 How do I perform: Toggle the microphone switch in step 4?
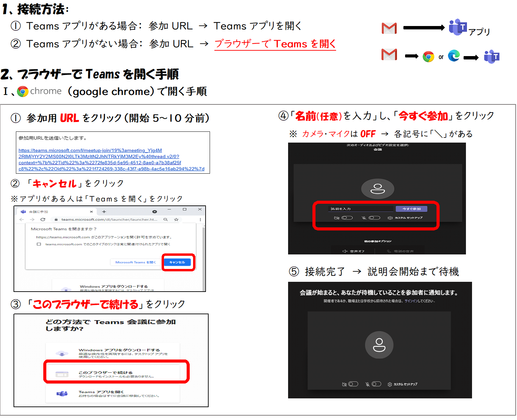point(374,218)
